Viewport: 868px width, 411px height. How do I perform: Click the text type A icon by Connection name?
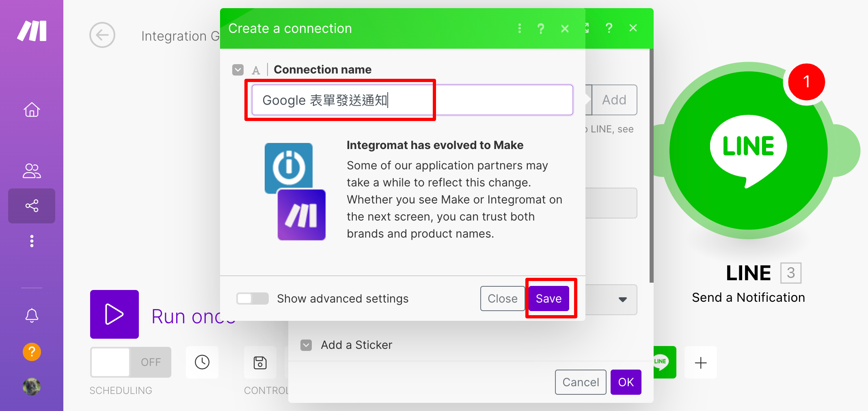point(256,70)
